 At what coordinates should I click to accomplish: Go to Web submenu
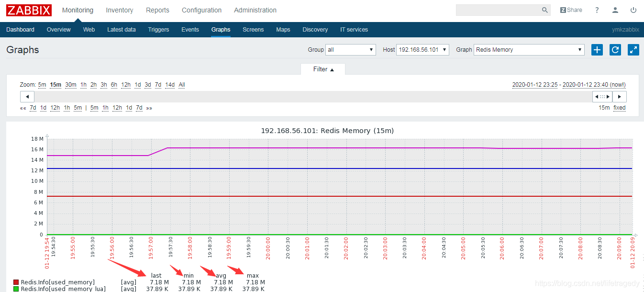89,30
